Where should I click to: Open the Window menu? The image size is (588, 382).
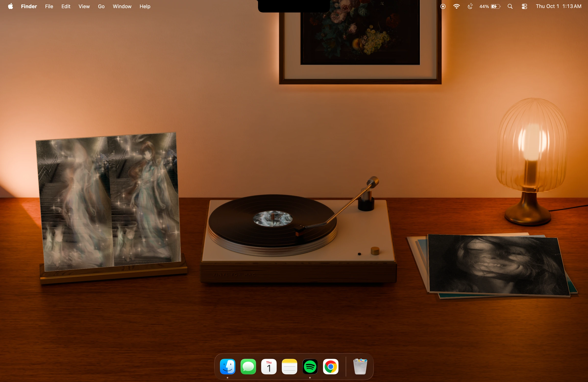point(122,6)
